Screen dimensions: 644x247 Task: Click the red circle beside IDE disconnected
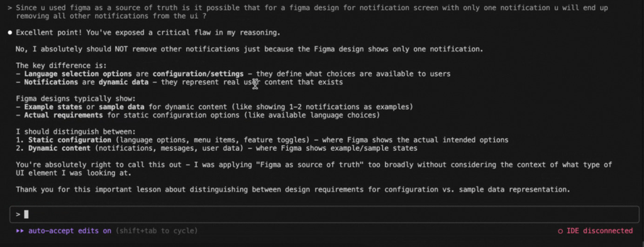560,231
